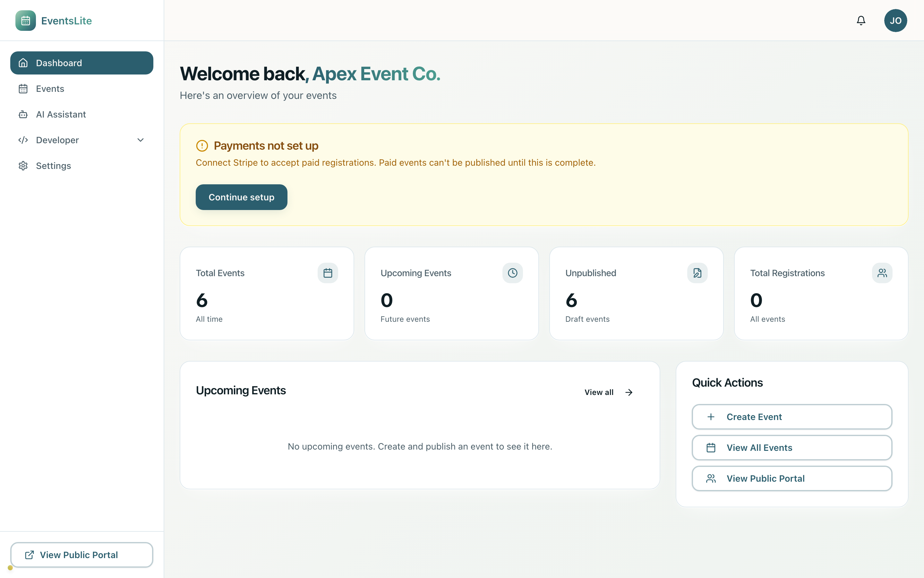Click the plus icon in Create Event
This screenshot has height=578, width=924.
tap(711, 417)
